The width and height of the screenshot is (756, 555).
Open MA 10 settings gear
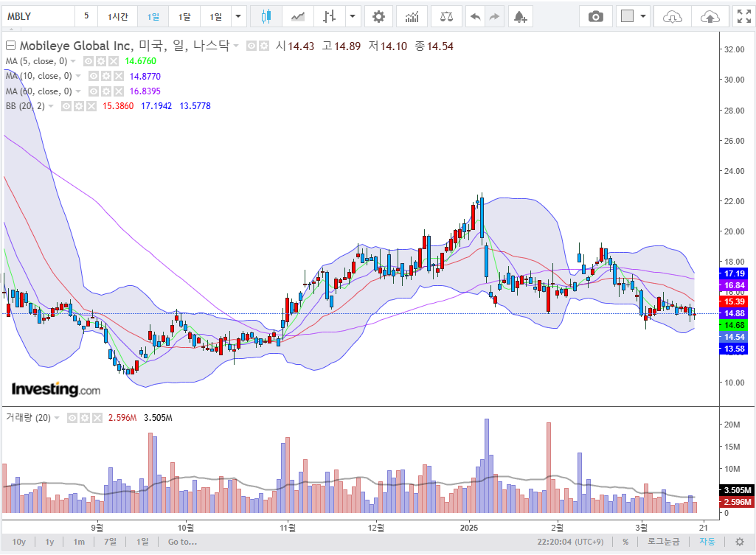(106, 76)
